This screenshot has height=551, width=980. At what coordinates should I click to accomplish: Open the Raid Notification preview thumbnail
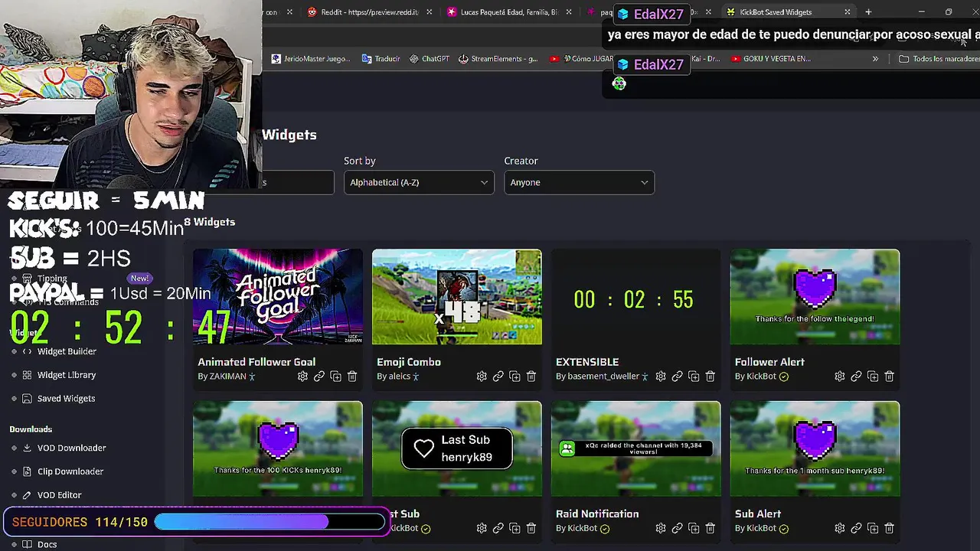636,448
